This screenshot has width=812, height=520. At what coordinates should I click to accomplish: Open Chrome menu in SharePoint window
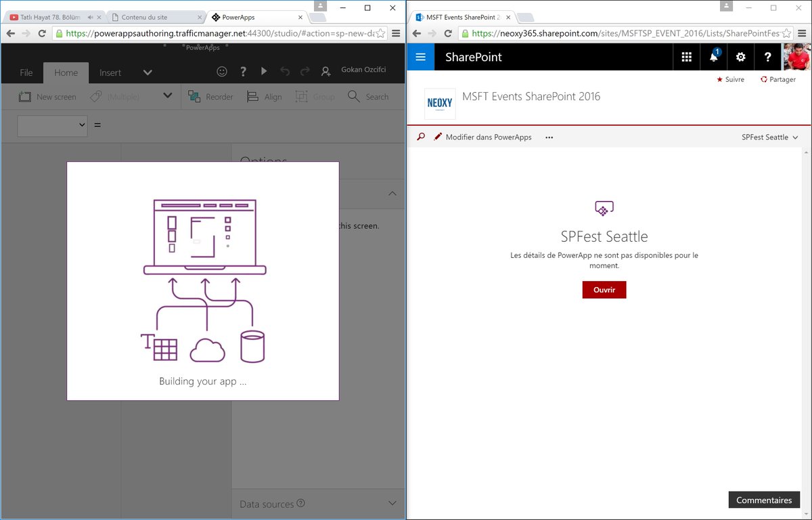click(x=802, y=33)
